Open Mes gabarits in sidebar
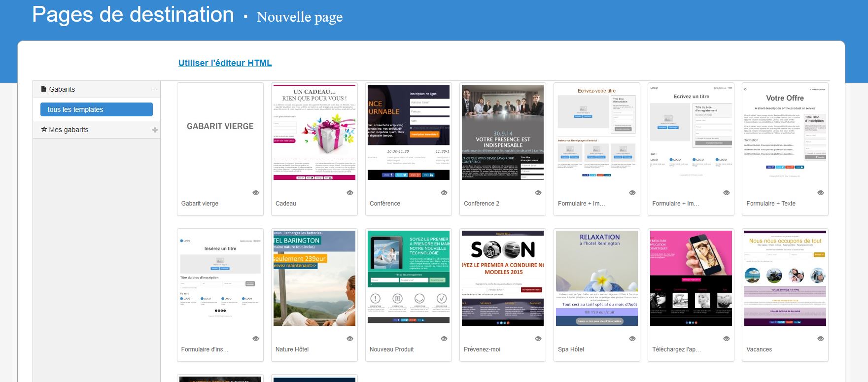The width and height of the screenshot is (868, 382). click(x=69, y=130)
